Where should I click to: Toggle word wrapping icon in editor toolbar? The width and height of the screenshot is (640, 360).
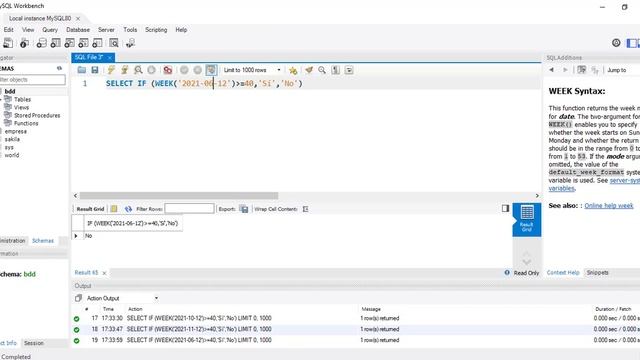click(349, 70)
